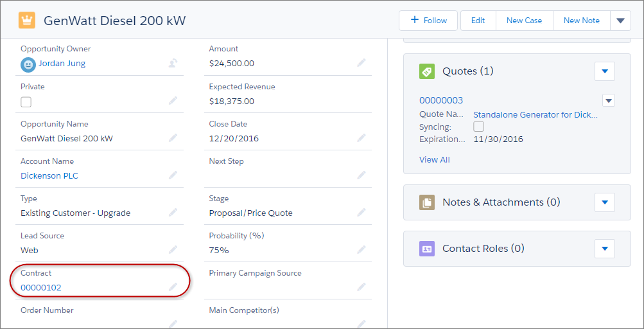Click the 75% probability value
The width and height of the screenshot is (644, 329).
pyautogui.click(x=219, y=250)
